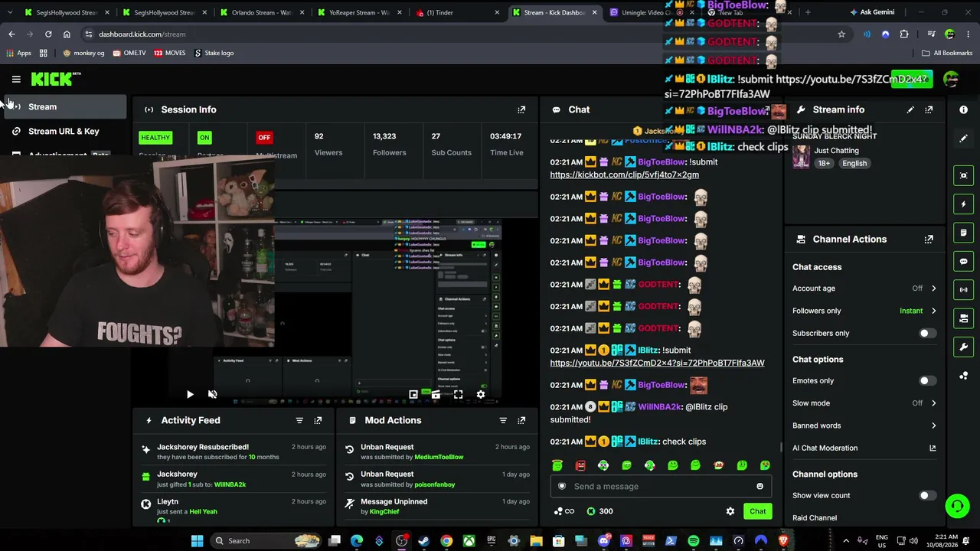Open the hamburger menu beside Kick logo
The width and height of the screenshot is (980, 551).
(16, 79)
